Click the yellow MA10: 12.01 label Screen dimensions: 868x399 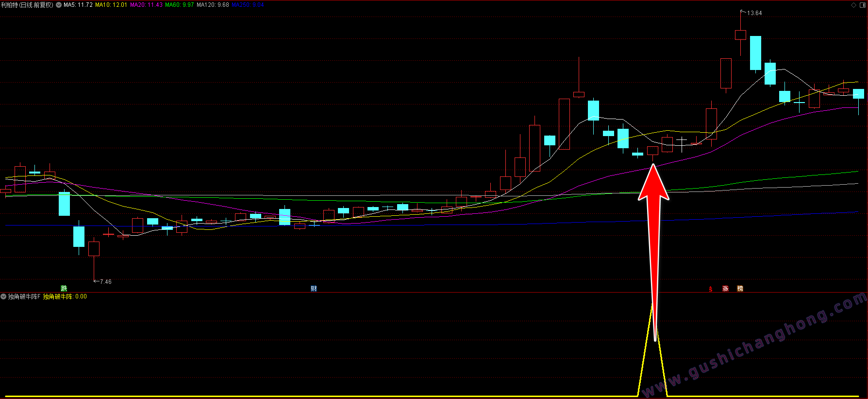click(x=111, y=5)
